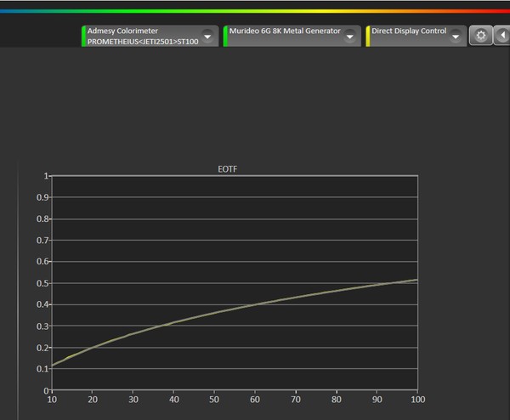Click the 0.5 y-axis label

pos(42,283)
